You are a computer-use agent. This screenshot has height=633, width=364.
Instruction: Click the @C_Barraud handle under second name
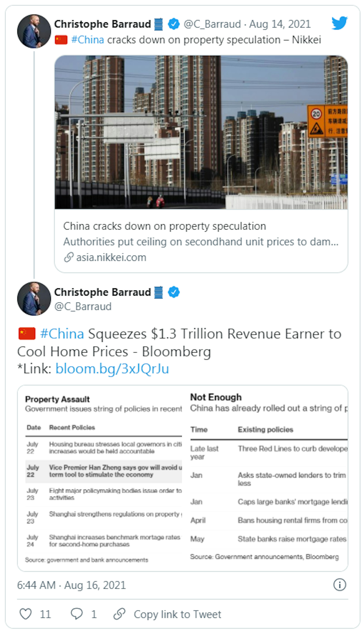[x=83, y=306]
